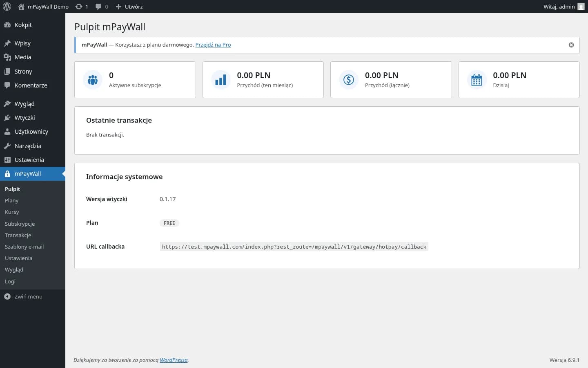Open the Transakcje submenu item
Screen dimensions: 588x368
point(18,235)
